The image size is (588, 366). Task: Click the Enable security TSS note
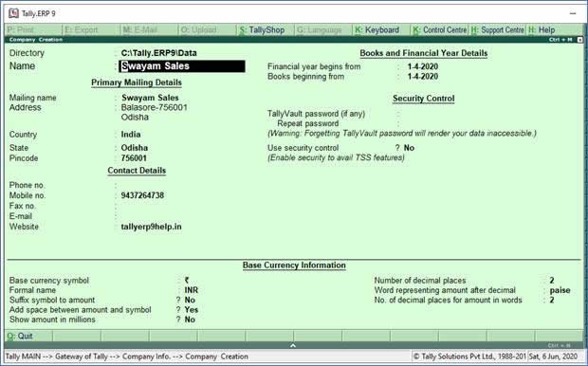[x=336, y=157]
